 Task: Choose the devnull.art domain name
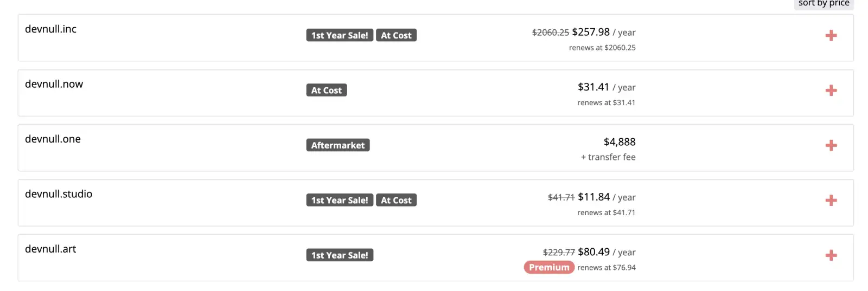click(x=50, y=249)
